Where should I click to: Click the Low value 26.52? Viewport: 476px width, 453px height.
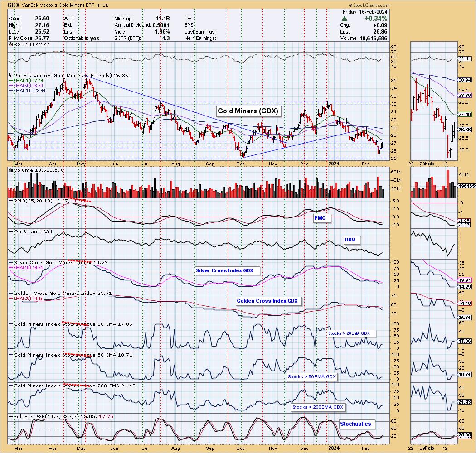[x=42, y=32]
